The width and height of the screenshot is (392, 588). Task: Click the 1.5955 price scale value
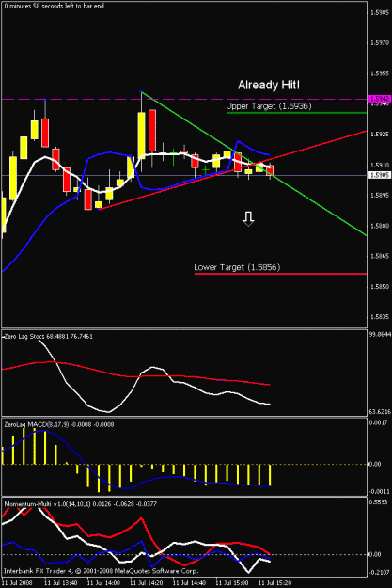[380, 73]
